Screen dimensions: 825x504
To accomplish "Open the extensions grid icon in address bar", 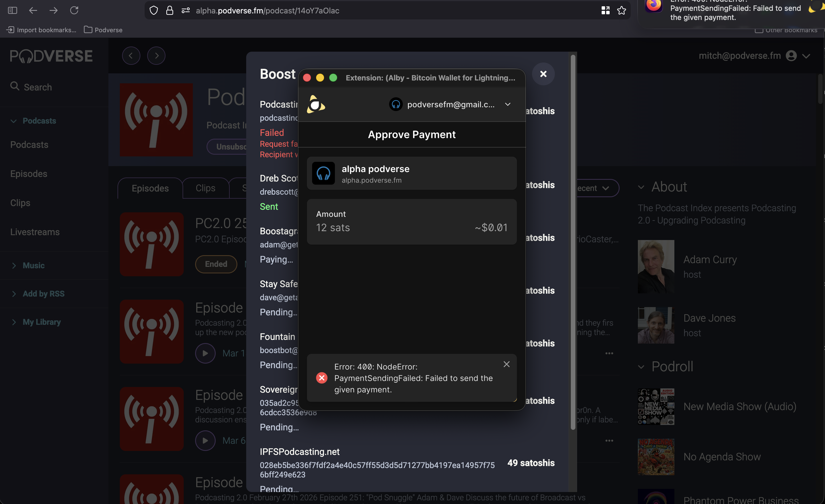I will pos(605,10).
